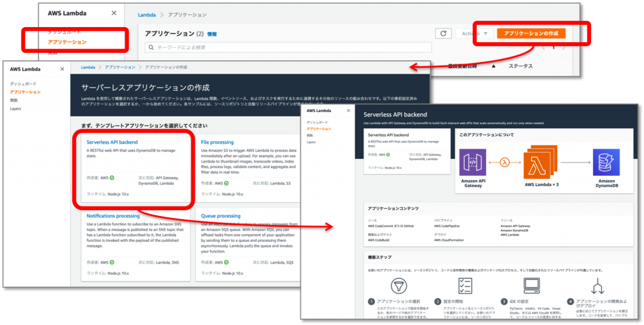Viewport: 644px width, 325px height.
Task: Select アプリケーション in the applications list window sidebar
Action: 67,42
